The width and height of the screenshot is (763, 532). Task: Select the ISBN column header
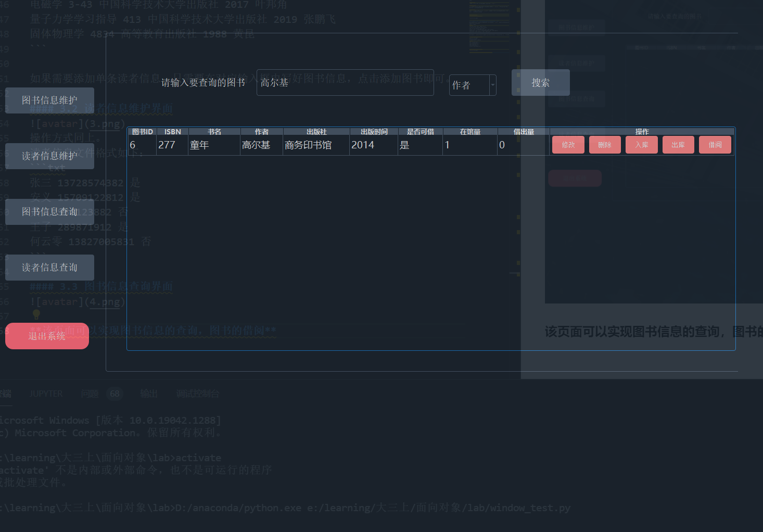[173, 132]
